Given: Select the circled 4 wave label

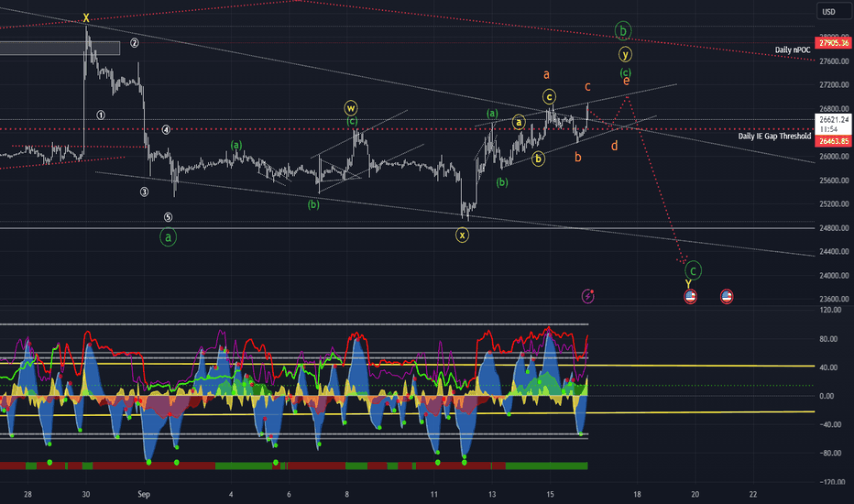Looking at the screenshot, I should pyautogui.click(x=166, y=130).
